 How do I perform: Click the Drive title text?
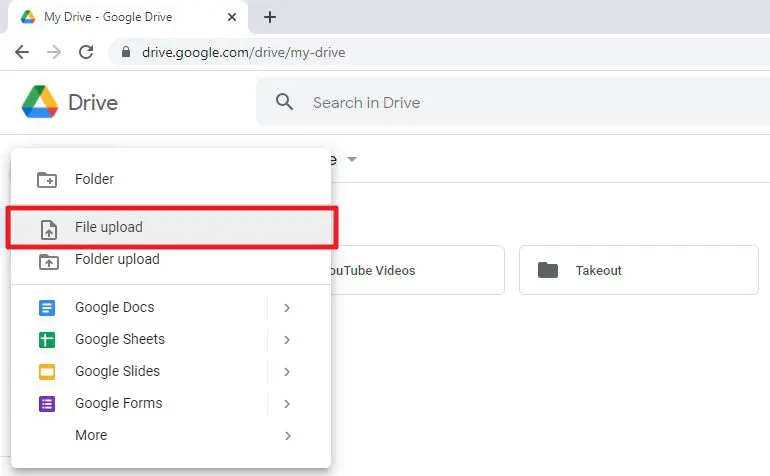click(93, 103)
